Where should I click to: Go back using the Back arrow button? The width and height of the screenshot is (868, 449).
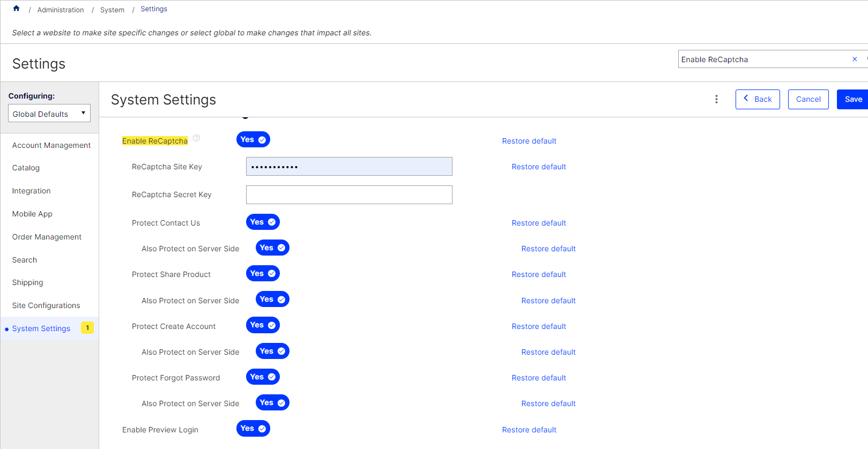click(758, 99)
